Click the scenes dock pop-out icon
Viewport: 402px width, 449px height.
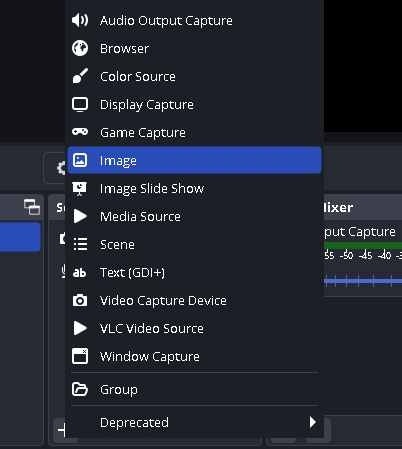(x=32, y=207)
